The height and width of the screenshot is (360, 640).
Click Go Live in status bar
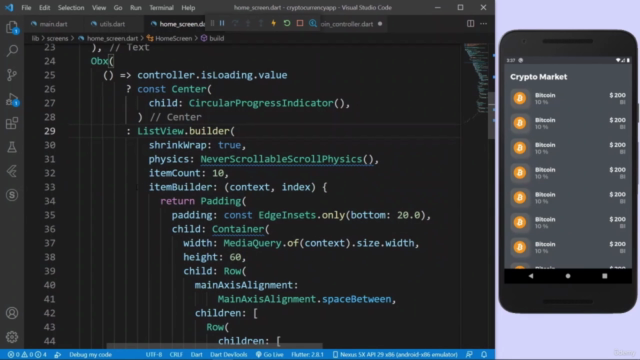269,354
